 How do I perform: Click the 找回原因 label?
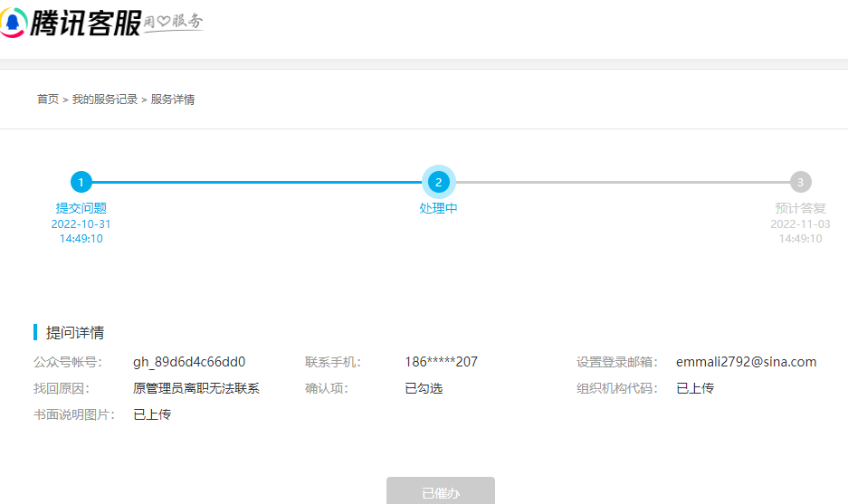[62, 388]
